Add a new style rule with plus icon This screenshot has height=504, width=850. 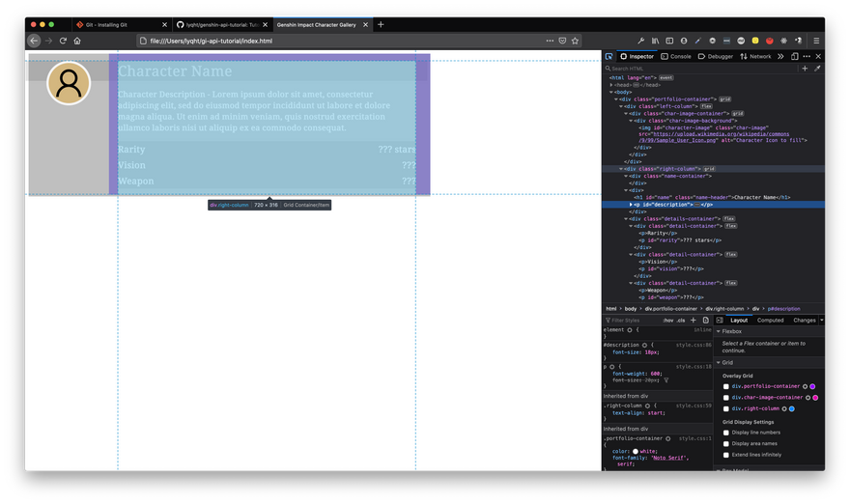tap(693, 320)
